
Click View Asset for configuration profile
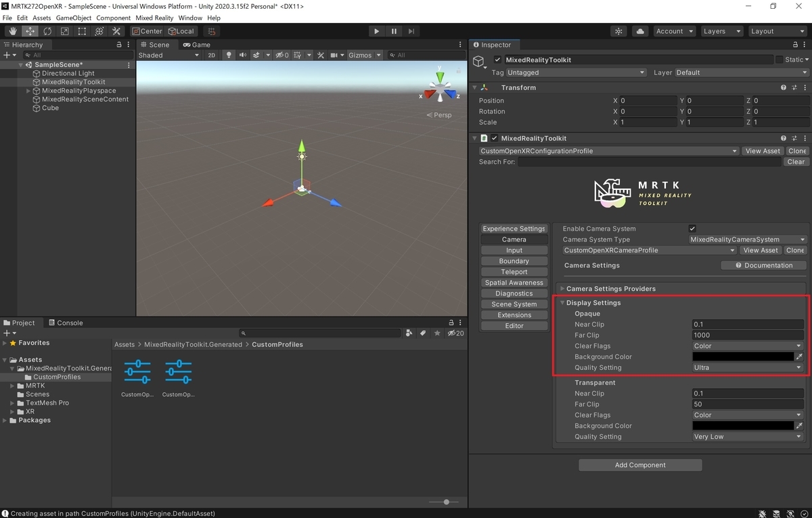point(763,151)
